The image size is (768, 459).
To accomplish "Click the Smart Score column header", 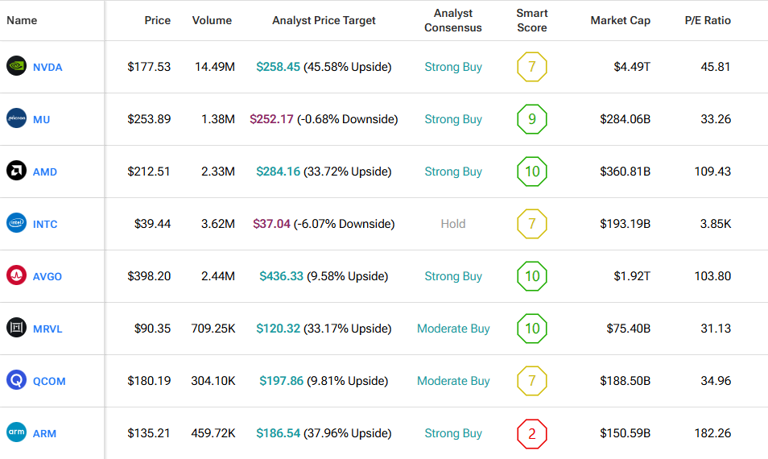I will pos(532,20).
